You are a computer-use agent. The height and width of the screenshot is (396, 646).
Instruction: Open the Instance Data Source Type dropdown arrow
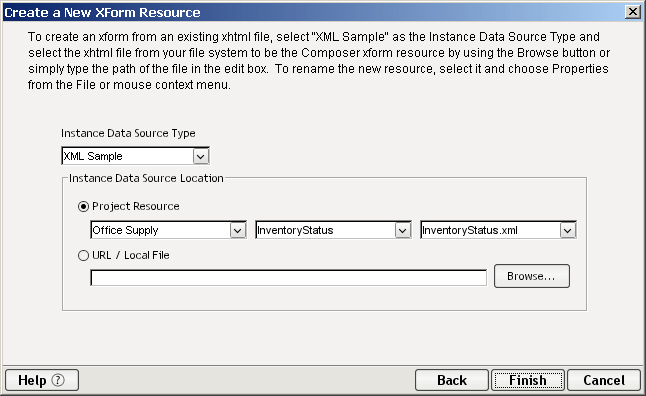pos(201,156)
